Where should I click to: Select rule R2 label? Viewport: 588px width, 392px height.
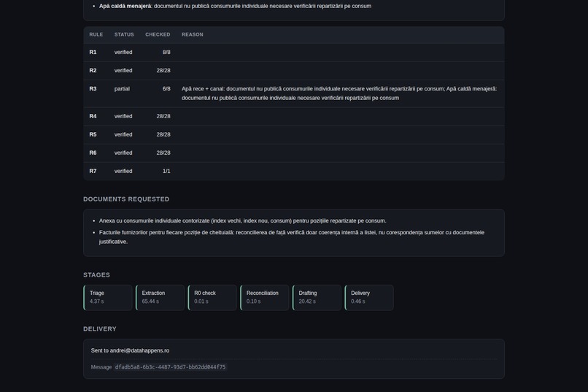tap(93, 71)
